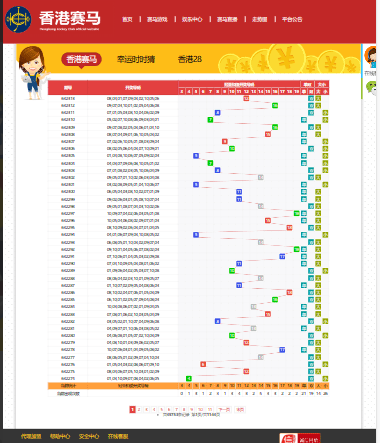Open 在线客服 online support footer link
Viewport: 380px width, 443px height.
pos(118,436)
